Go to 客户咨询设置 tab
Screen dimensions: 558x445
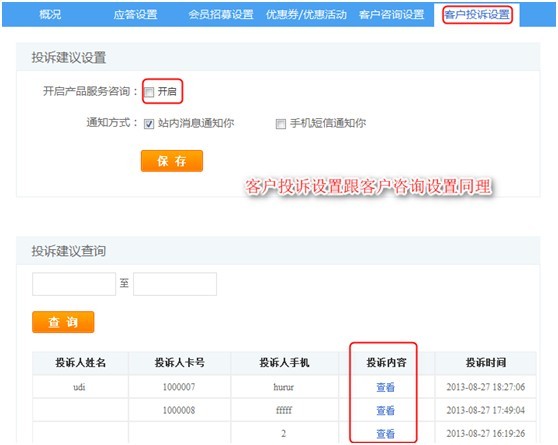[391, 15]
